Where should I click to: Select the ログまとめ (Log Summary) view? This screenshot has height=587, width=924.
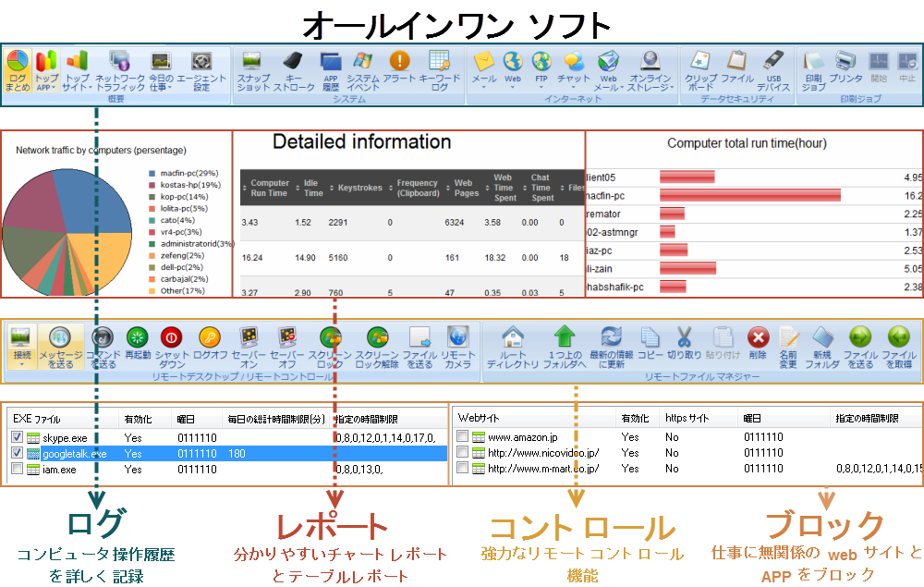click(x=18, y=70)
